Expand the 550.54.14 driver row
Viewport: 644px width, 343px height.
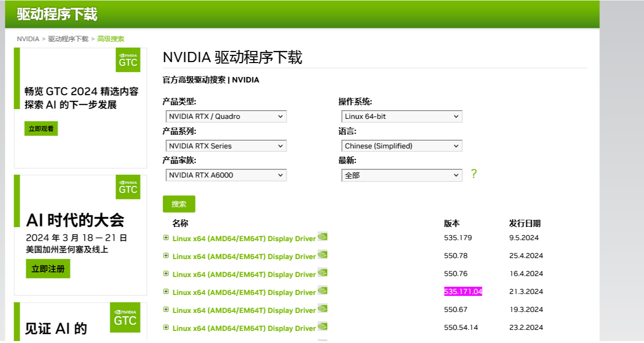coord(166,327)
